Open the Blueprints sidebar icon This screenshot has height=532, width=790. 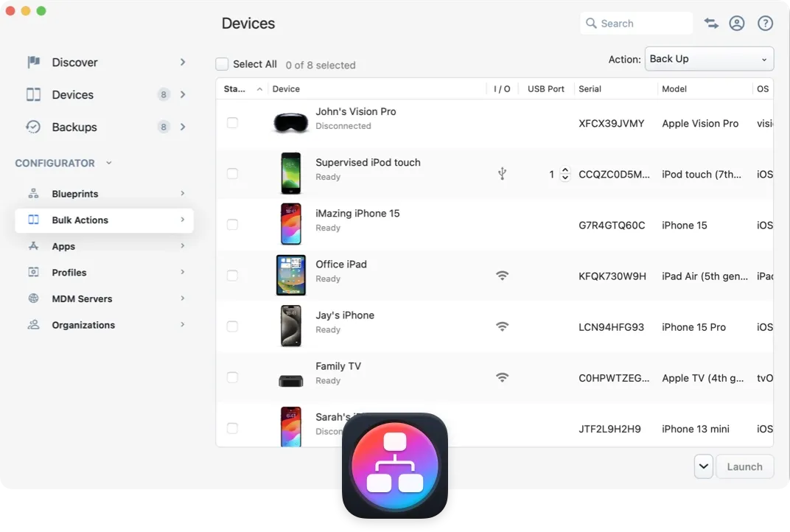[33, 193]
